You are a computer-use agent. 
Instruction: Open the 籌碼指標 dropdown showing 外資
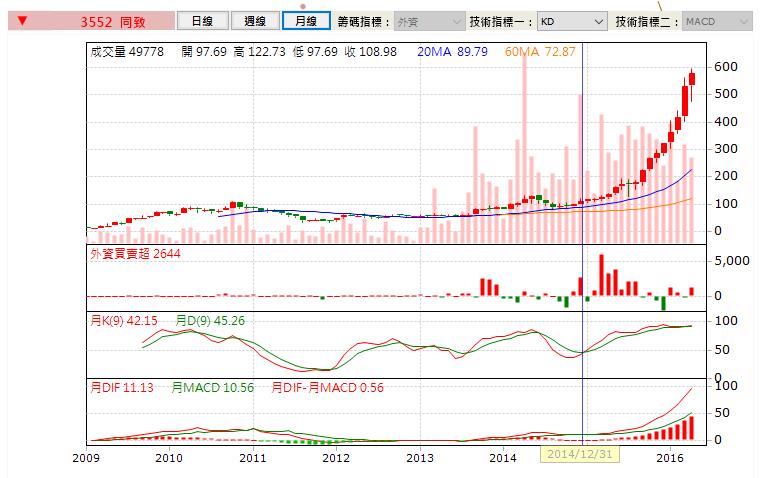(x=428, y=21)
